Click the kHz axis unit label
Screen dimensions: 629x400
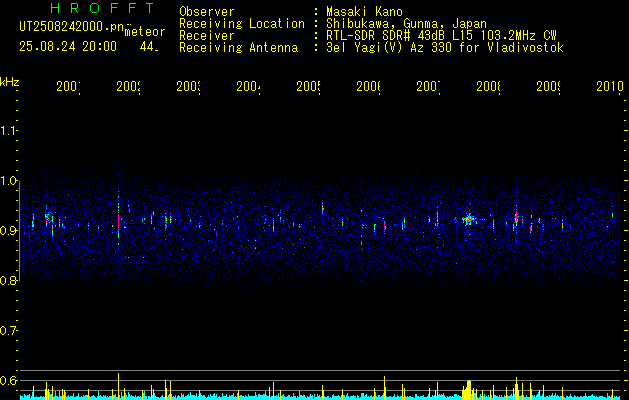coord(10,82)
